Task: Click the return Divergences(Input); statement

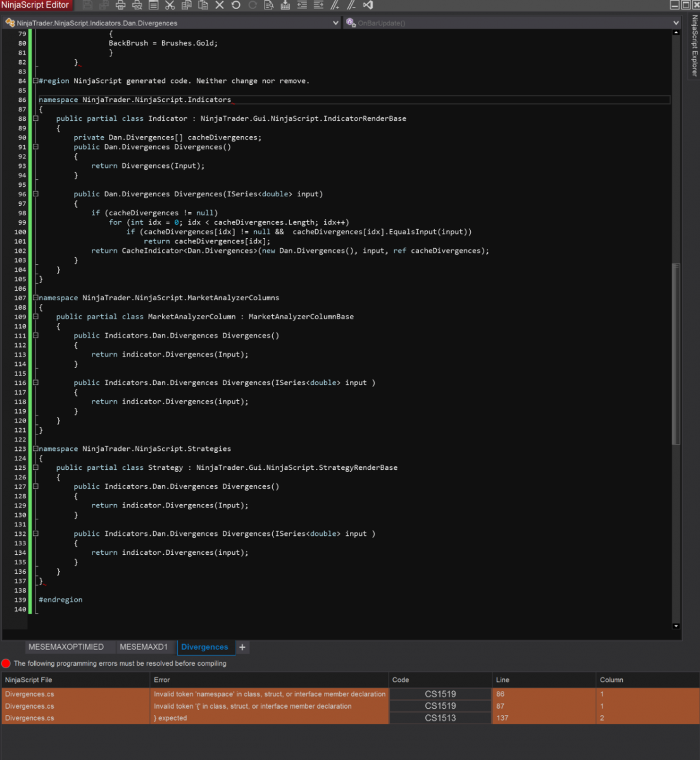Action: (x=148, y=166)
